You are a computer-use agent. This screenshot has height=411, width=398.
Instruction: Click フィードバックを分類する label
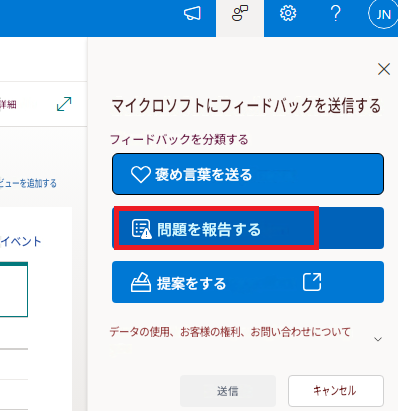pyautogui.click(x=179, y=139)
